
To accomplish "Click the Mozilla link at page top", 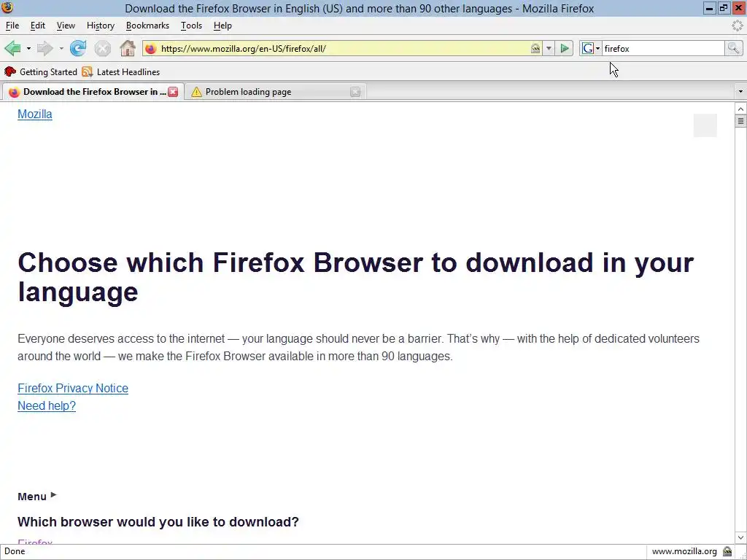I will click(x=35, y=114).
